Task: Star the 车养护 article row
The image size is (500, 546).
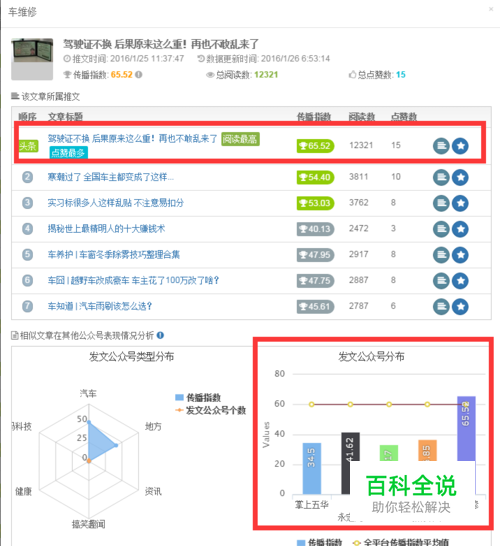Action: [x=460, y=255]
